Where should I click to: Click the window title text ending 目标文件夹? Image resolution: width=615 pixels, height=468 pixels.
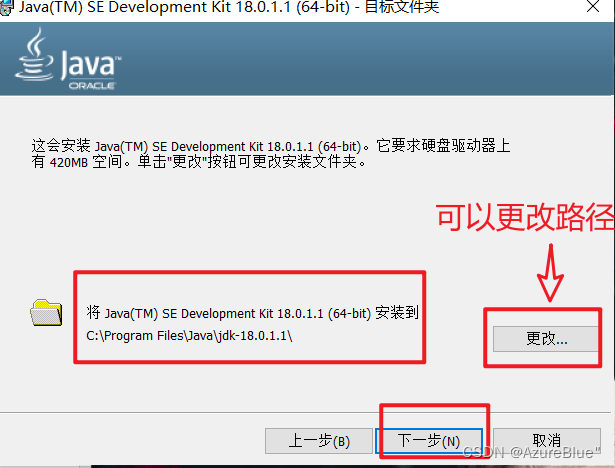click(x=229, y=7)
